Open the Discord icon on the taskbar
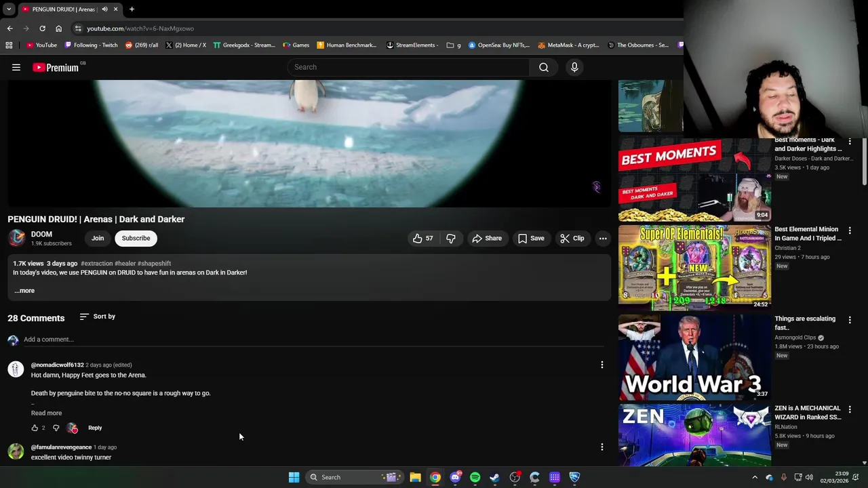Image resolution: width=868 pixels, height=488 pixels. point(455,477)
